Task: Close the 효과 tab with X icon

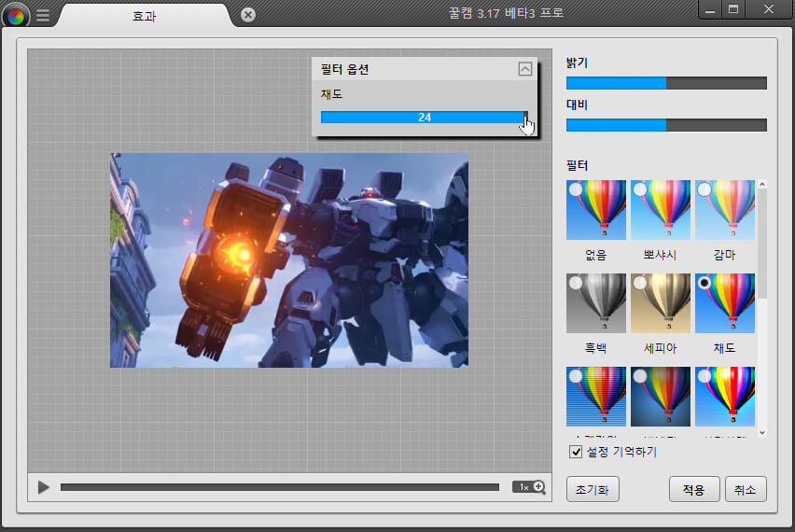Action: [x=247, y=15]
